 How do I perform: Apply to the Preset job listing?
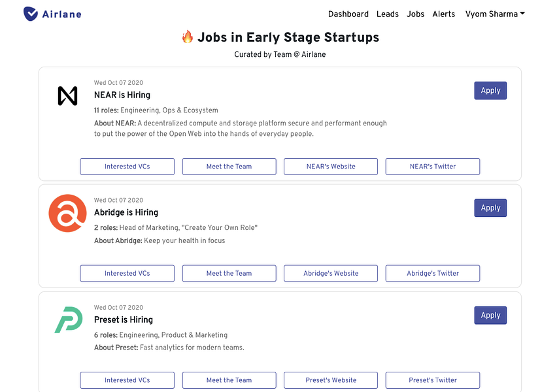pyautogui.click(x=490, y=315)
